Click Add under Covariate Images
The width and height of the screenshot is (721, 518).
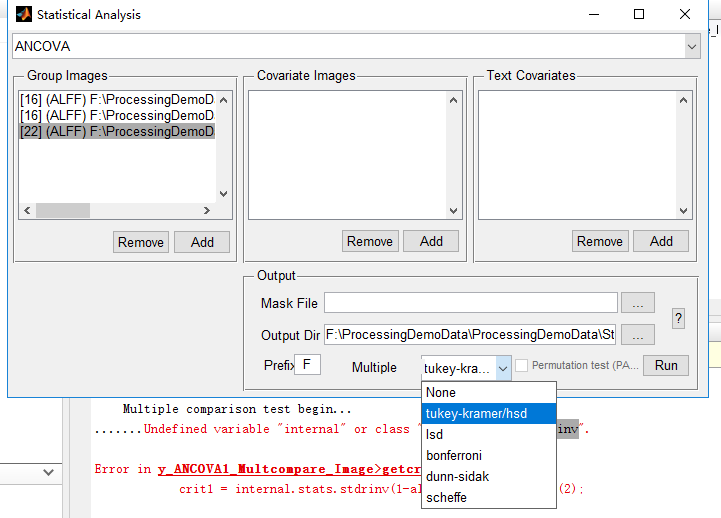click(431, 241)
